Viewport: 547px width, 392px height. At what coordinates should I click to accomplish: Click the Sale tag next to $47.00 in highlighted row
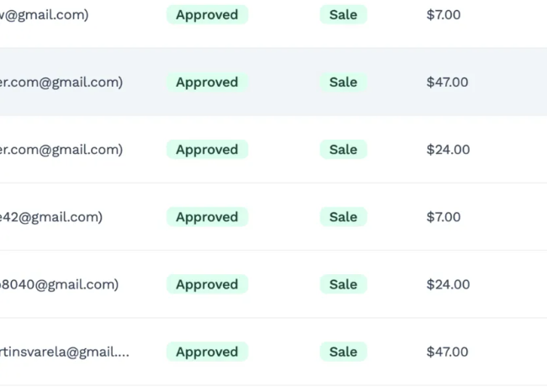click(343, 82)
